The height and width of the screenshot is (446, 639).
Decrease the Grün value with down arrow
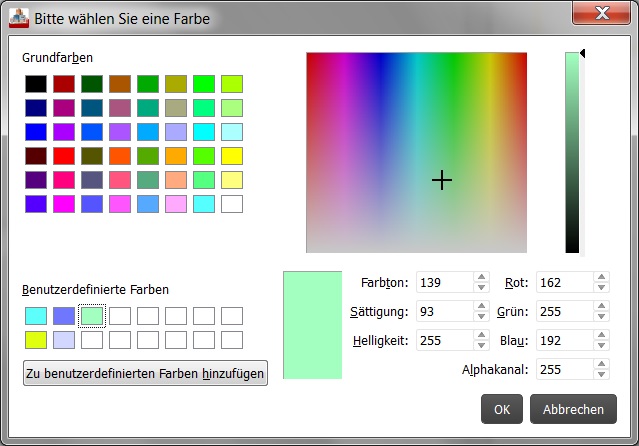point(600,316)
